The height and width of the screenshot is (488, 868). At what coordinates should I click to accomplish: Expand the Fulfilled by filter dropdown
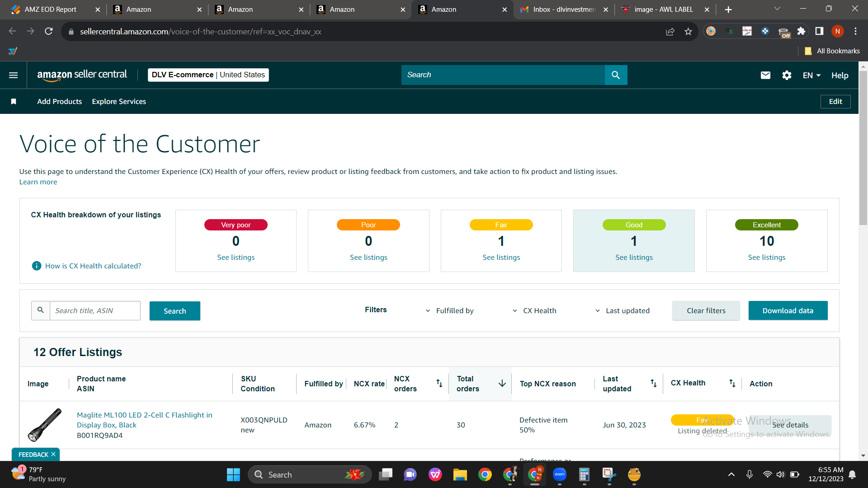(x=450, y=311)
